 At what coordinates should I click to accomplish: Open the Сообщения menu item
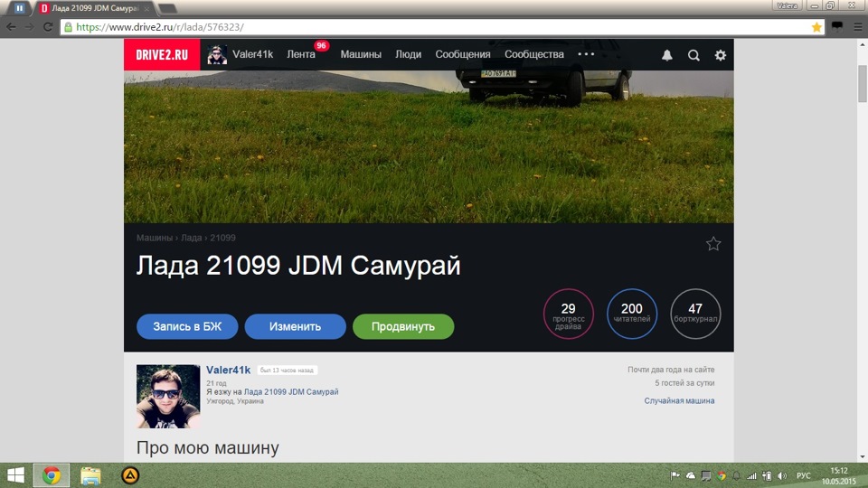pos(463,54)
